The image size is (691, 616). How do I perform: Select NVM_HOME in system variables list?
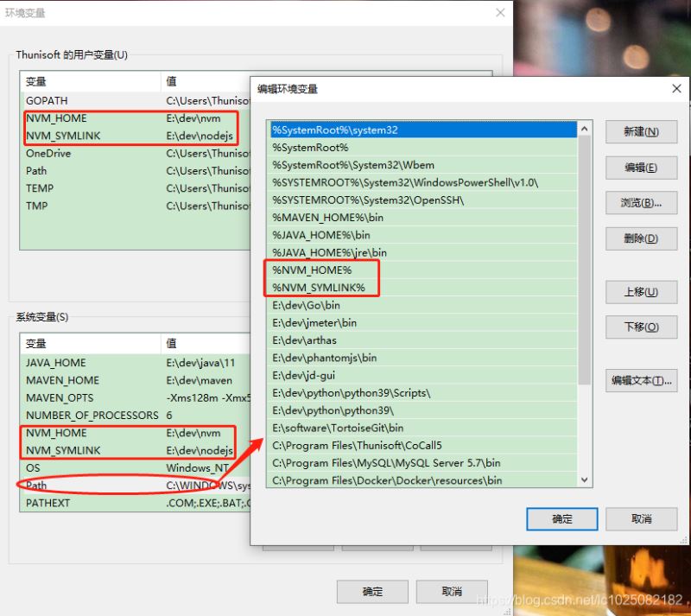point(136,433)
